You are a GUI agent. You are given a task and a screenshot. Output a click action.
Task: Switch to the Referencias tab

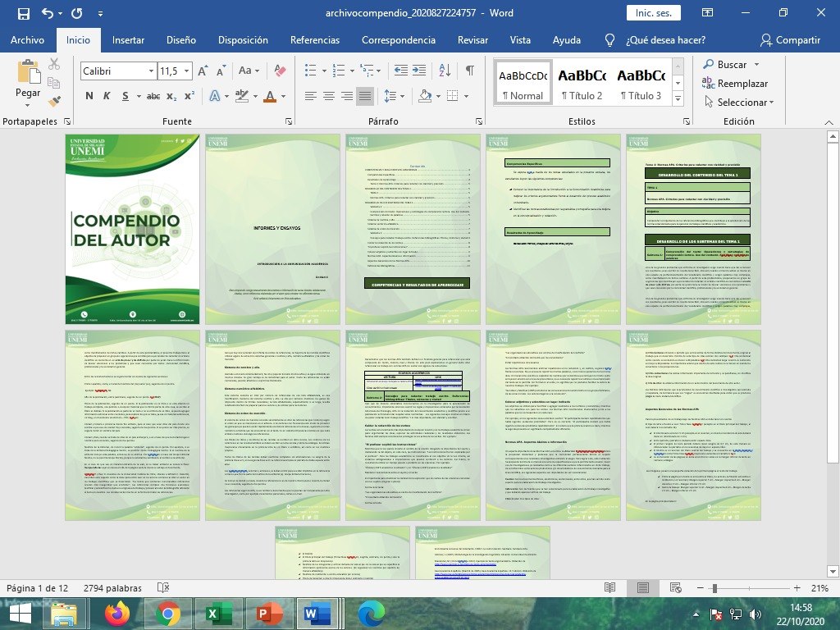coord(314,40)
